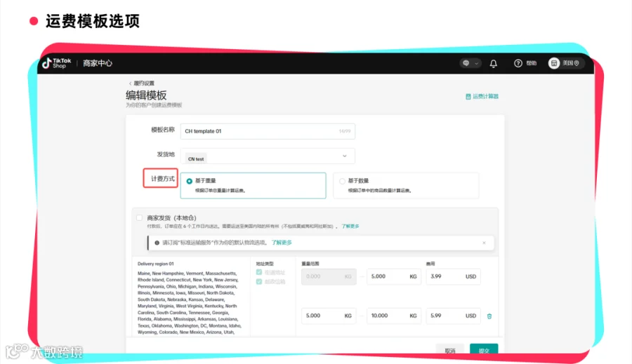Click the TikTok Shop logo
The height and width of the screenshot is (364, 632).
56,63
